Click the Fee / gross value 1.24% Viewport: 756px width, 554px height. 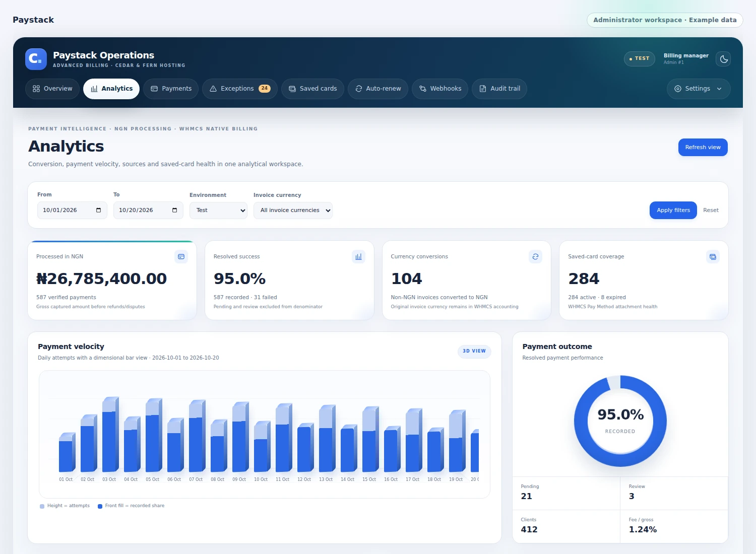point(643,529)
